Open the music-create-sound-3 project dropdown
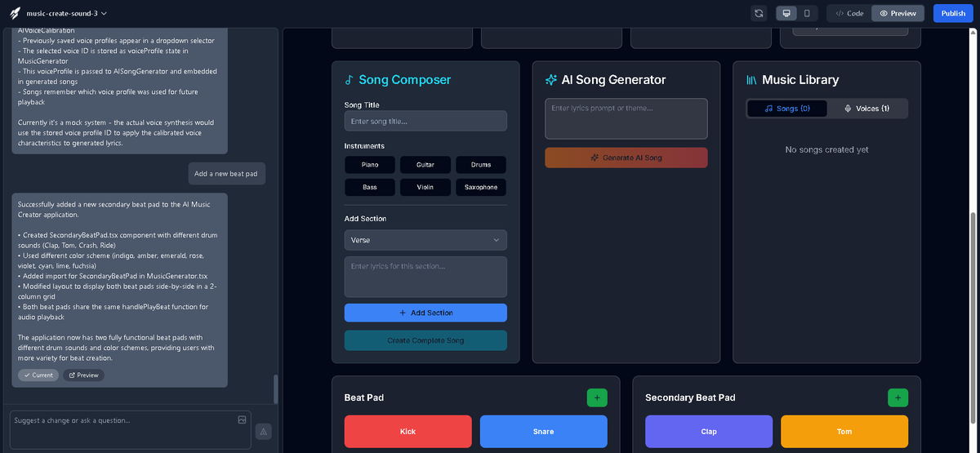This screenshot has width=980, height=453. [x=66, y=14]
